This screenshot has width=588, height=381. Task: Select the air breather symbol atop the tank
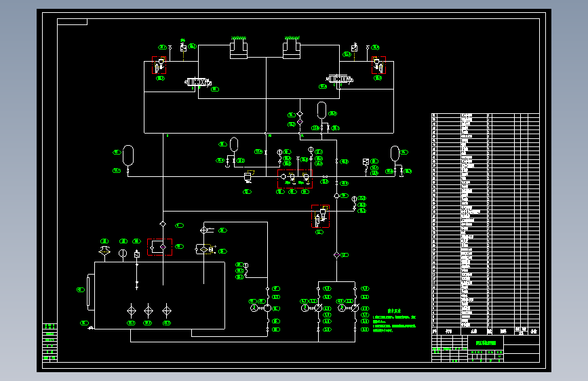[x=104, y=252]
